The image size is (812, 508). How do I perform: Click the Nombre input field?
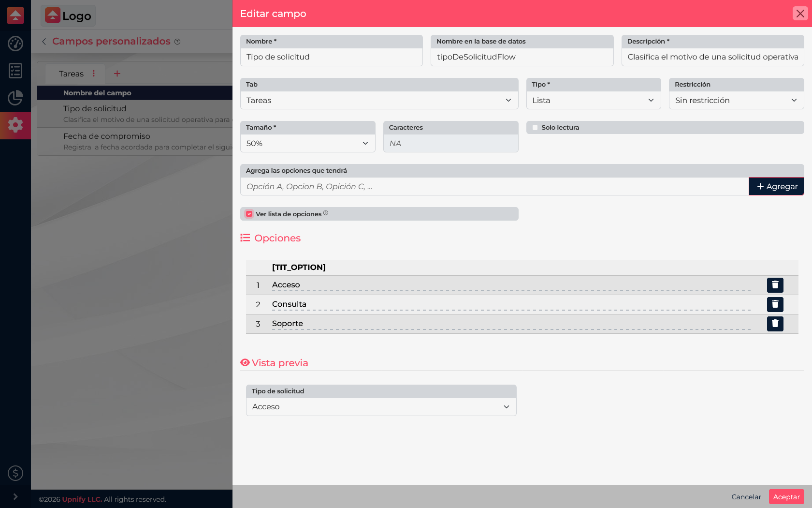332,57
